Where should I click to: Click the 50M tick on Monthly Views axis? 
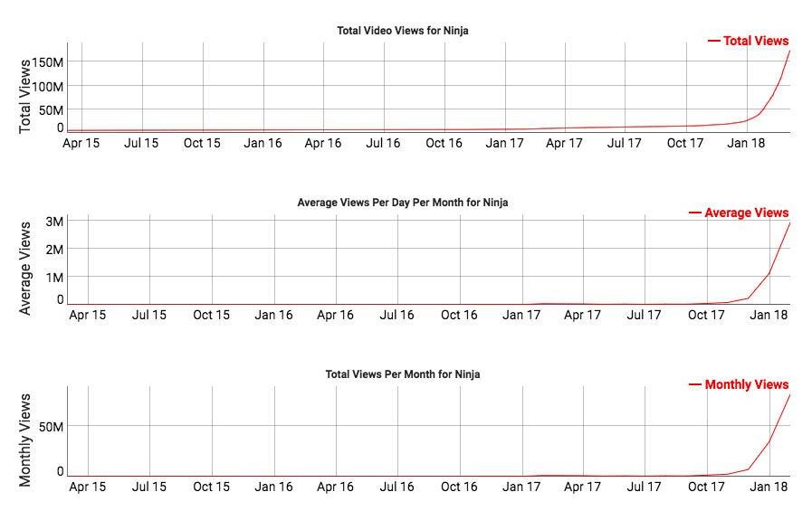[x=49, y=426]
